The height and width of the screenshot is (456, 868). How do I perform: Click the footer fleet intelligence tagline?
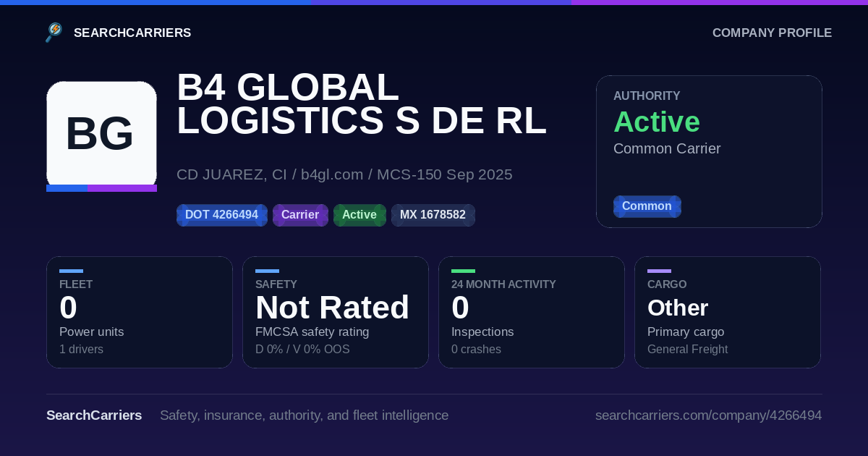(x=304, y=415)
